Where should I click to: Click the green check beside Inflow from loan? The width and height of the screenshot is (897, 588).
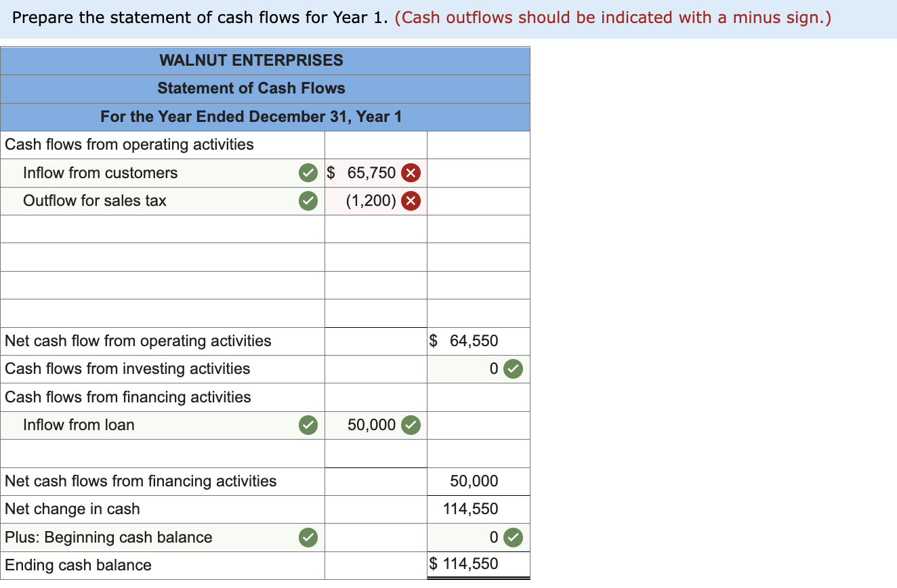click(308, 425)
